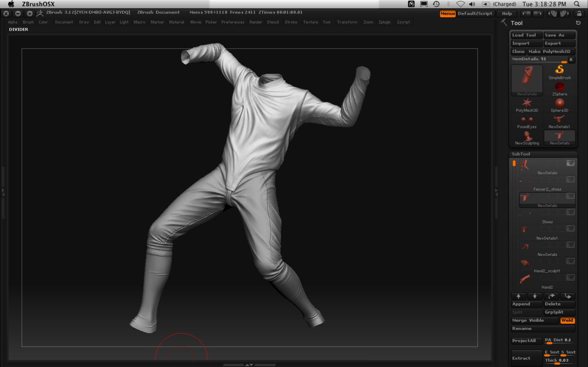Click the ProjectAll button
588x367 pixels.
(527, 340)
